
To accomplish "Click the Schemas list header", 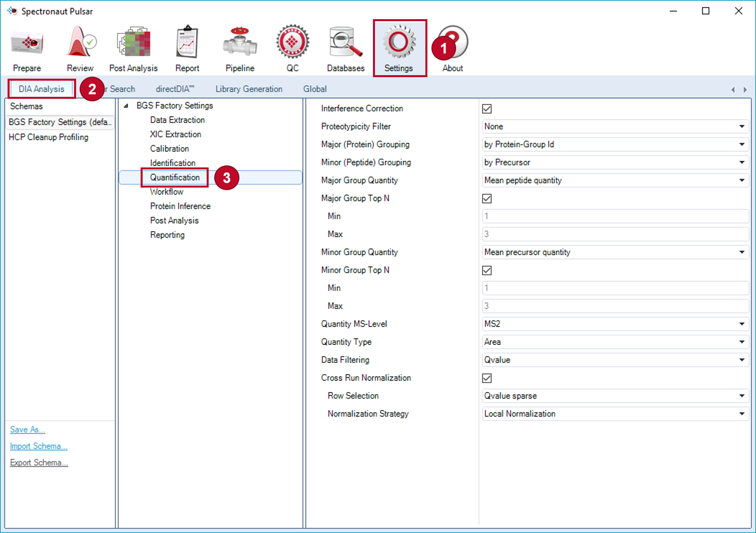I will pyautogui.click(x=60, y=106).
